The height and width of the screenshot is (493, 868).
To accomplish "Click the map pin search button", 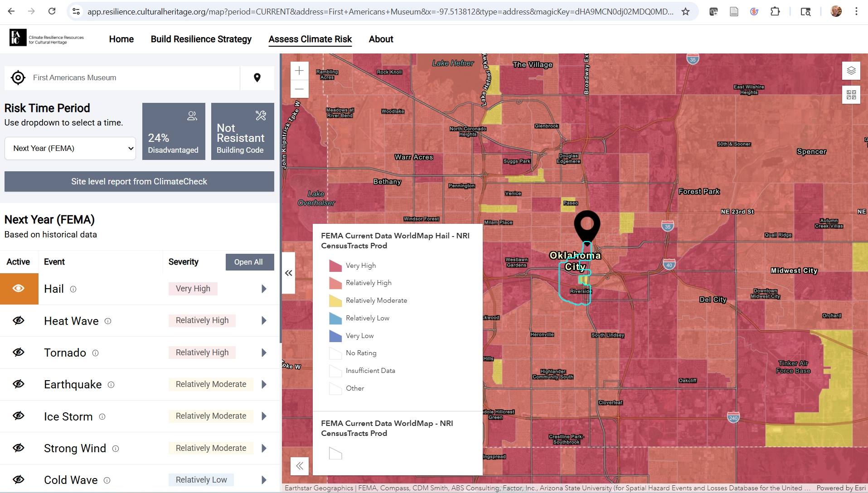I will (257, 78).
